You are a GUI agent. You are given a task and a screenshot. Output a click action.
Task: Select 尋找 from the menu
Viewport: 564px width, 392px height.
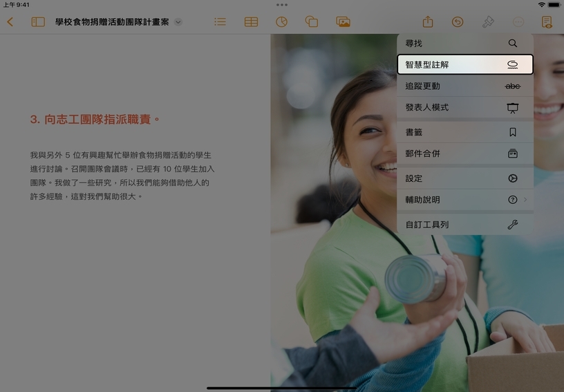click(465, 44)
